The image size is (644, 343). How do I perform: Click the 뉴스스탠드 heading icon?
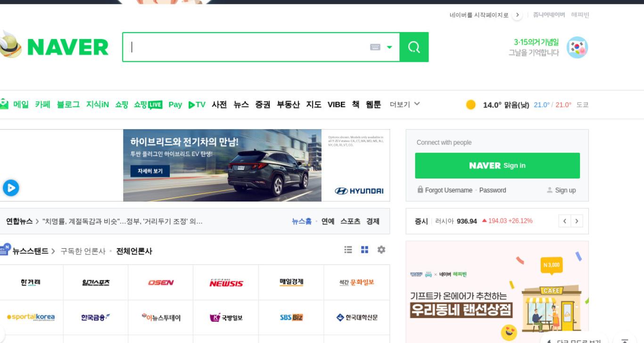pos(5,249)
